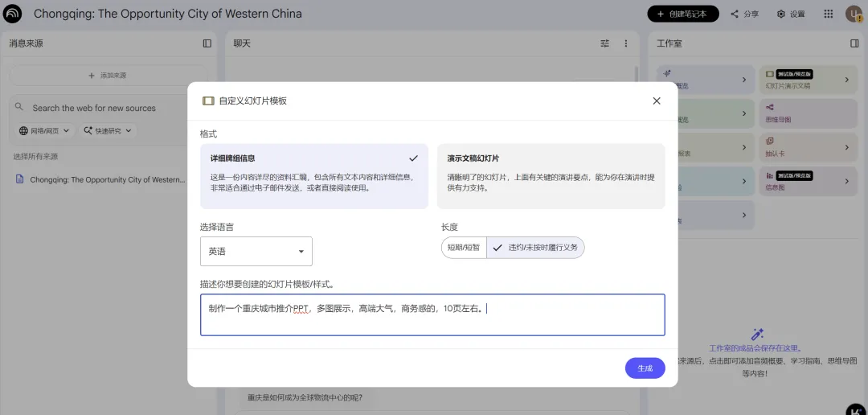Click the magic wand icon in 工作室

[757, 334]
